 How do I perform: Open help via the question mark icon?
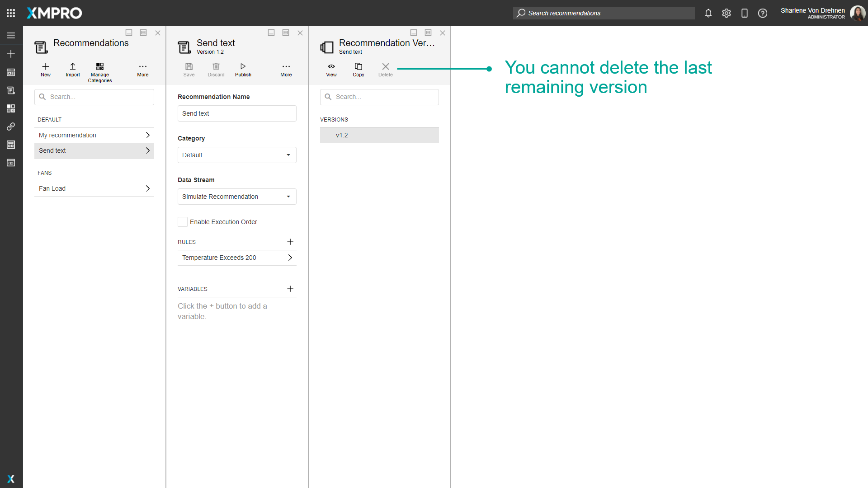click(763, 13)
